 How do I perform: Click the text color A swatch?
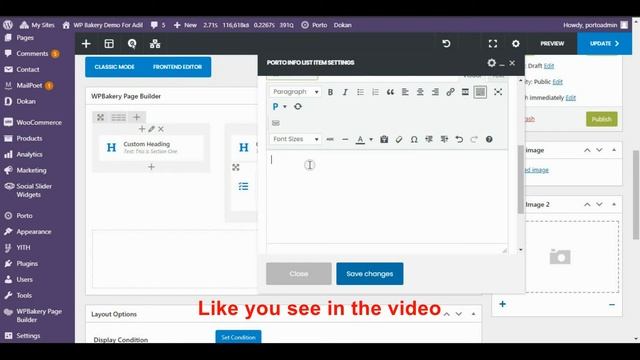[x=360, y=140]
